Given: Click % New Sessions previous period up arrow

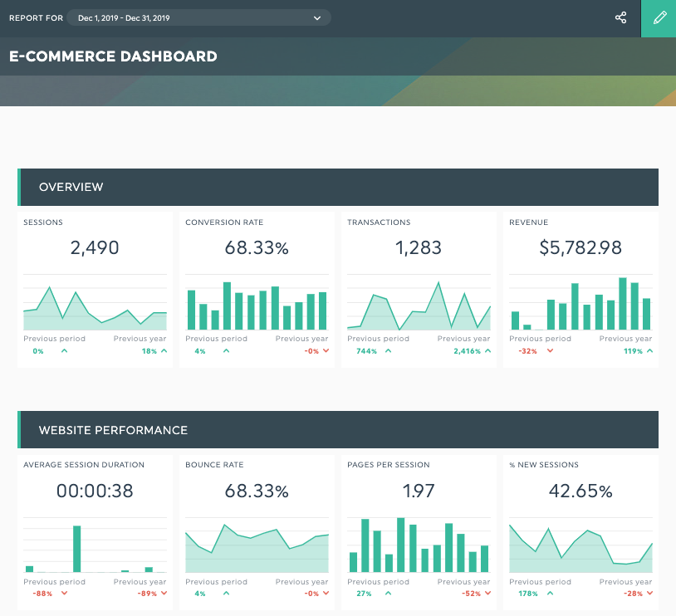Looking at the screenshot, I should [550, 593].
